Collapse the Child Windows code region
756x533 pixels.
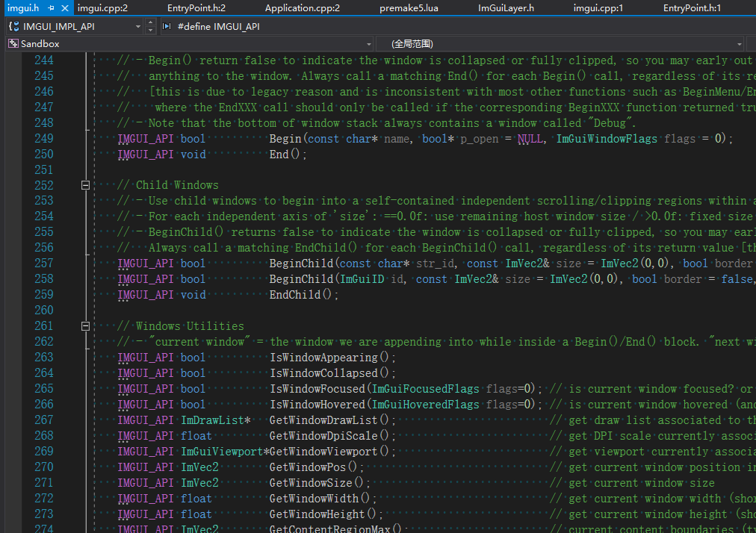coord(85,184)
